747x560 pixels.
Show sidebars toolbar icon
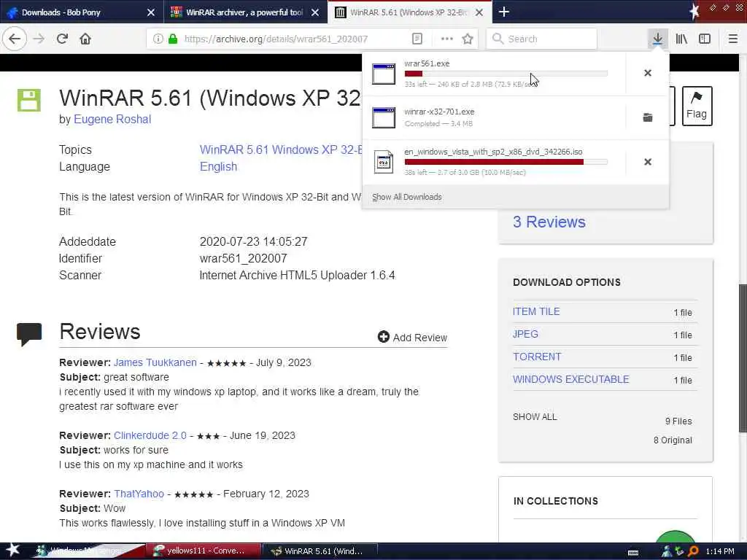[705, 39]
